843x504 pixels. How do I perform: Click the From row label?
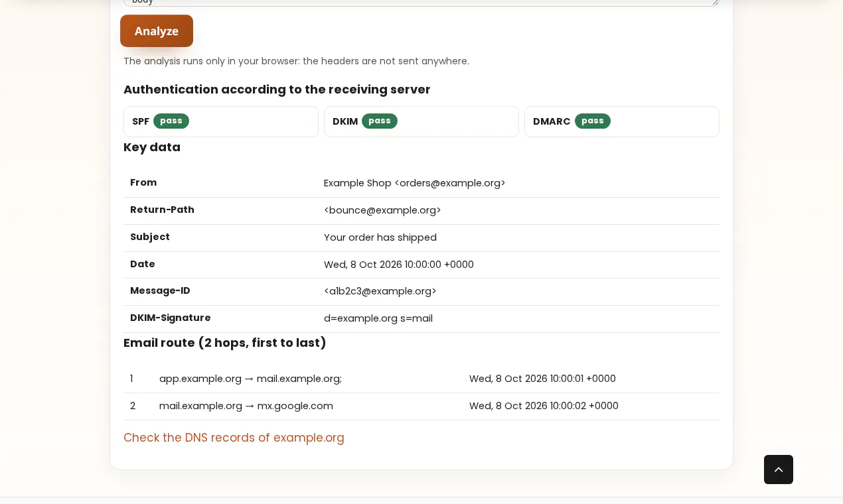click(x=143, y=182)
